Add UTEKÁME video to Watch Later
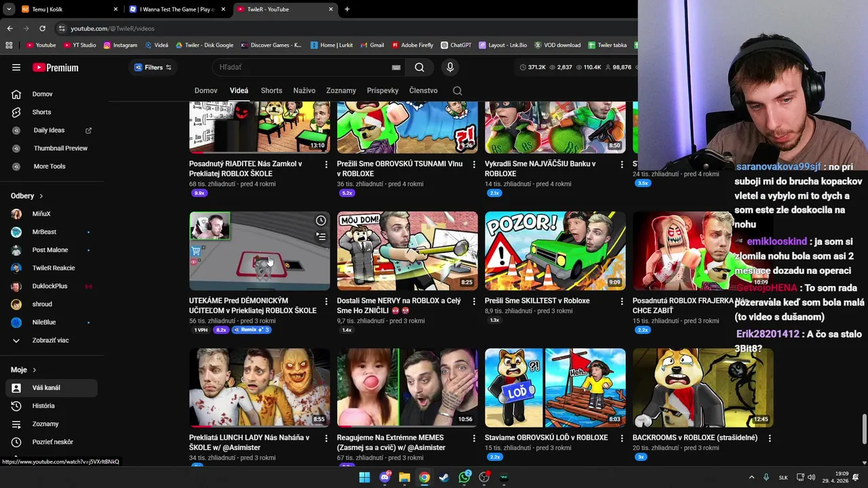This screenshot has height=488, width=868. pos(321,220)
